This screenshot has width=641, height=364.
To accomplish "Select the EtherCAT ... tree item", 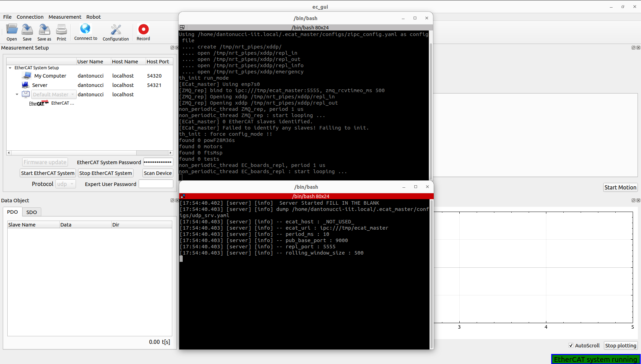I will [x=62, y=103].
